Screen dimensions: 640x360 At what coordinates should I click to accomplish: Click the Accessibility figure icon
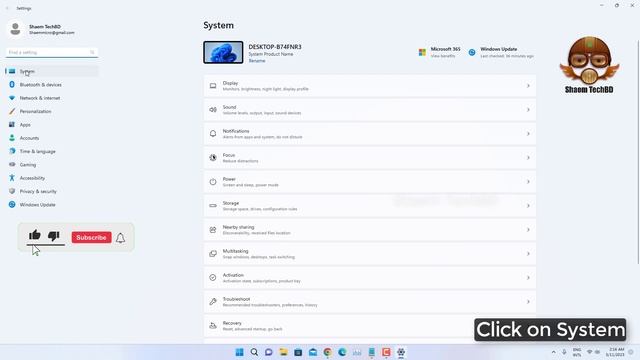coord(12,178)
